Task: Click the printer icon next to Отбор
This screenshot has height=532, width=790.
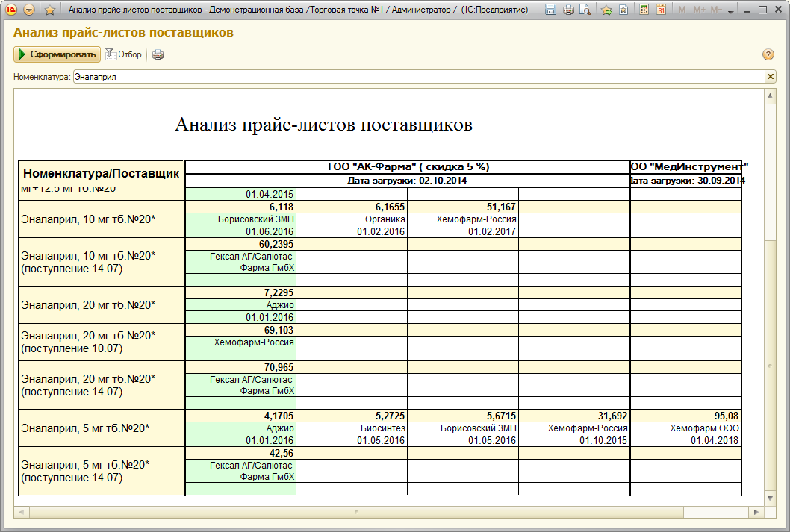Action: (x=158, y=54)
